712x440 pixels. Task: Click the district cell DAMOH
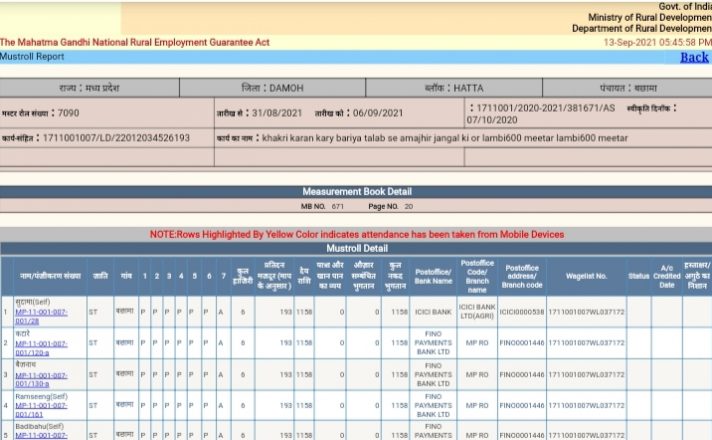point(272,88)
